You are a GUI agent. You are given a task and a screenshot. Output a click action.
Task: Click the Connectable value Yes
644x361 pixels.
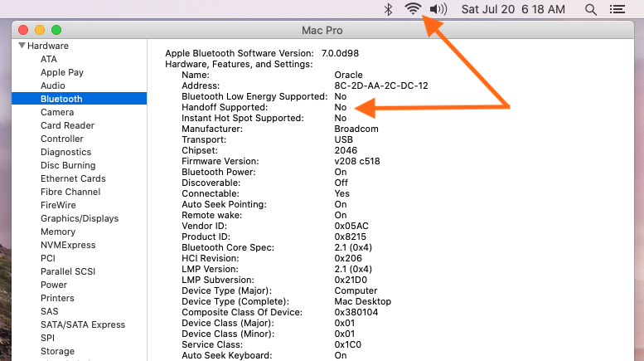pyautogui.click(x=341, y=193)
